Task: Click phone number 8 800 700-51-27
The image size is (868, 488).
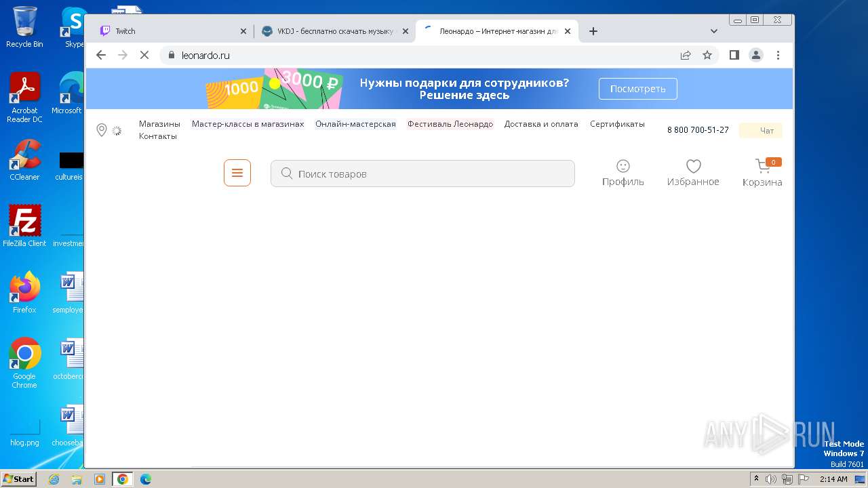Action: click(698, 130)
